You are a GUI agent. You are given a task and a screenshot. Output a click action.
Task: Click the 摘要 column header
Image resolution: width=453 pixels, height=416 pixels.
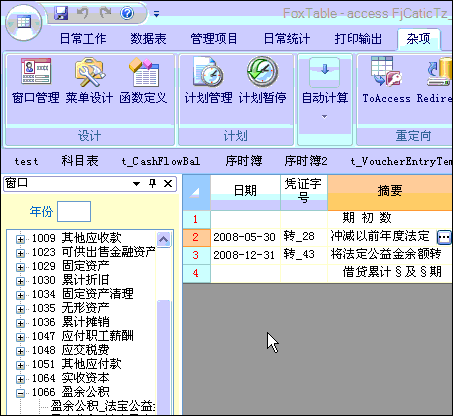(x=390, y=192)
